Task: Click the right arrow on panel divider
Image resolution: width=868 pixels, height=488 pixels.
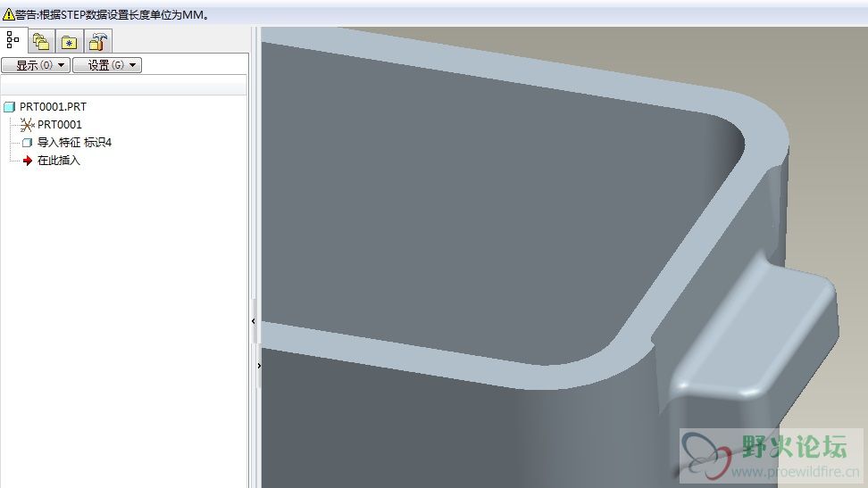Action: click(x=259, y=366)
